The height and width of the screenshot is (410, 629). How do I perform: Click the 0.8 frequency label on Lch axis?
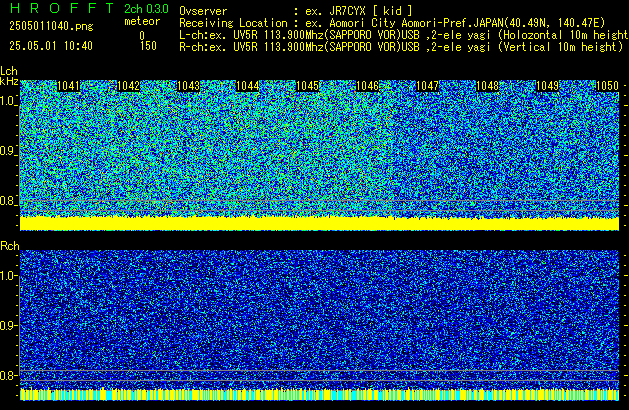click(8, 201)
